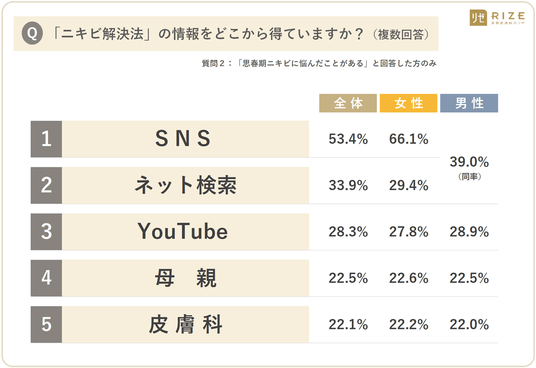Click the 39.0% male tied value
Viewport: 536px width, 368px height.
click(469, 162)
